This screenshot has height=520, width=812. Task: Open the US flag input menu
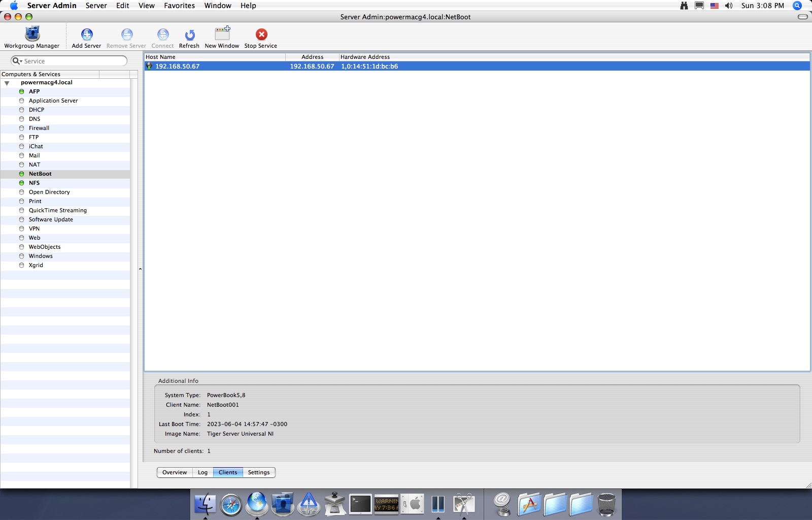714,6
